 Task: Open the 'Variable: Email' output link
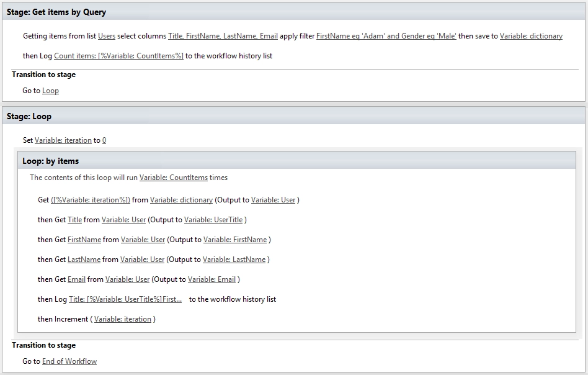[x=212, y=279]
